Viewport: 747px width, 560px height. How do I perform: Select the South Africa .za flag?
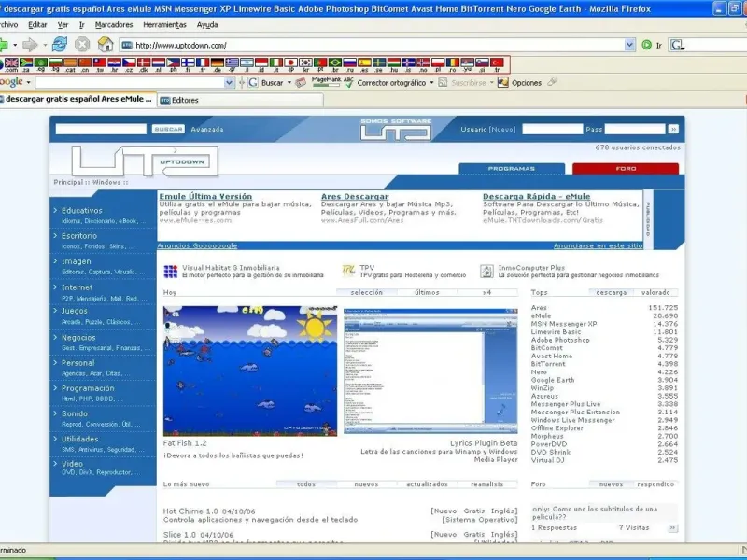pos(26,63)
